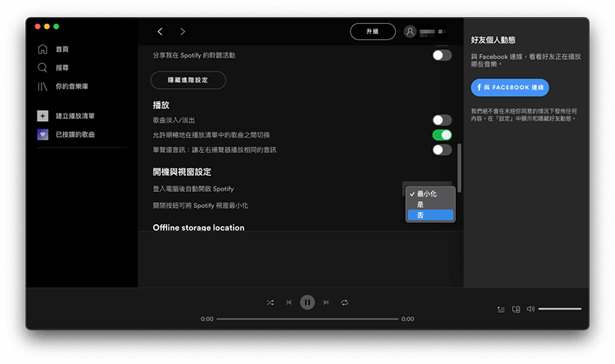Open the Home icon in sidebar
Image resolution: width=615 pixels, height=364 pixels.
pyautogui.click(x=42, y=49)
